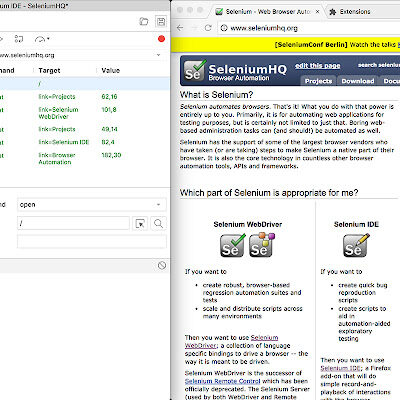The height and width of the screenshot is (400, 400).
Task: Follow the 'Selenium WebDriver' text link
Action: 231,342
